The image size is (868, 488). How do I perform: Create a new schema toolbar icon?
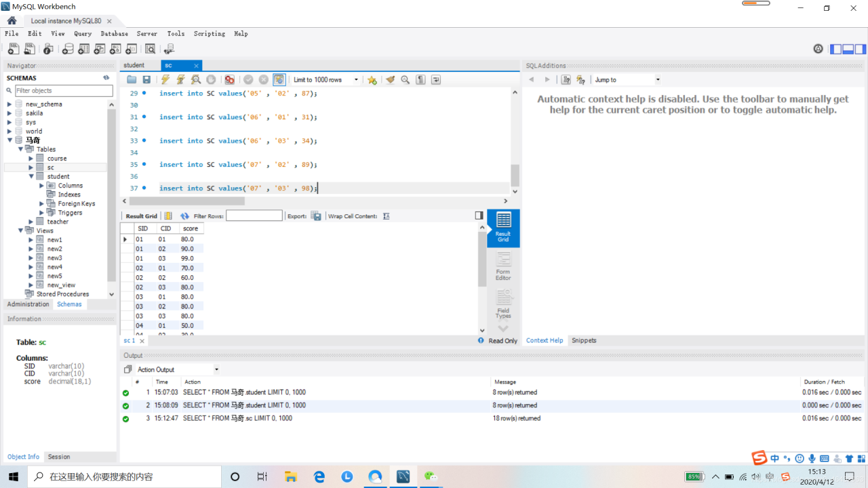tap(68, 49)
